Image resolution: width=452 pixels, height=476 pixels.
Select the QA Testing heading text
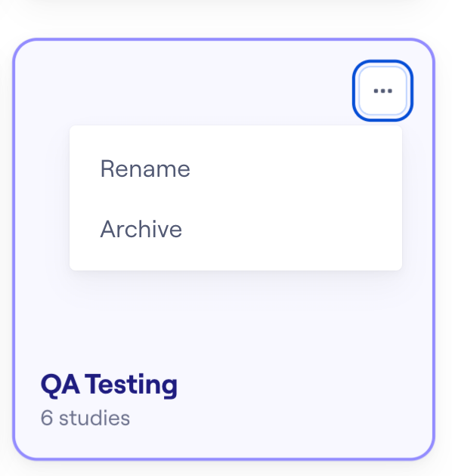pos(109,385)
